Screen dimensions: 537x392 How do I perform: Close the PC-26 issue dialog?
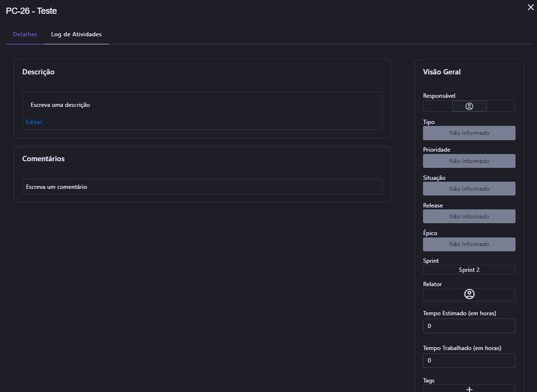click(x=530, y=8)
